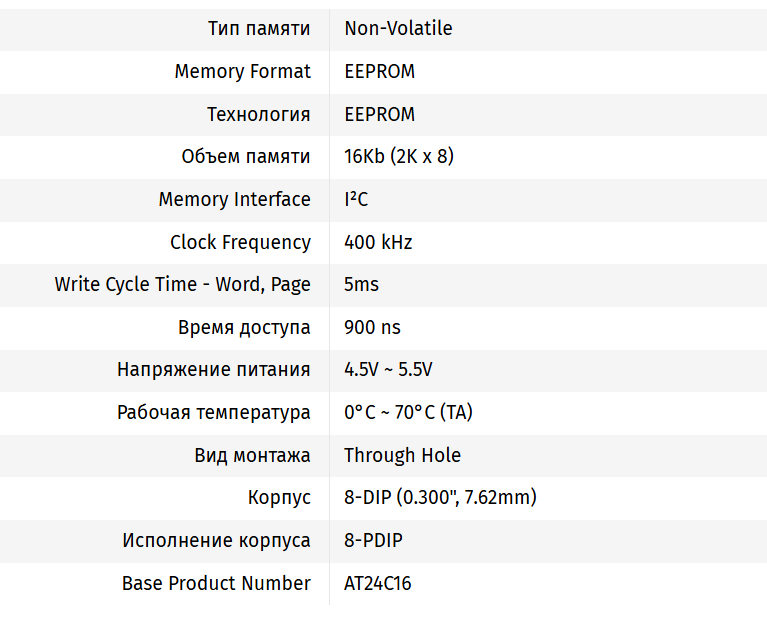Select the "Non-Volatile" value text

tap(398, 28)
